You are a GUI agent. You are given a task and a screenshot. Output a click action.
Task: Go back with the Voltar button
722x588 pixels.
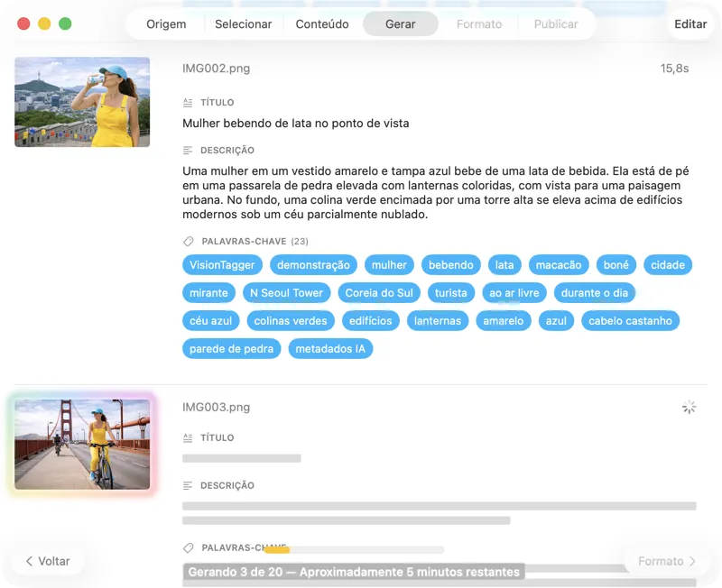click(x=48, y=561)
